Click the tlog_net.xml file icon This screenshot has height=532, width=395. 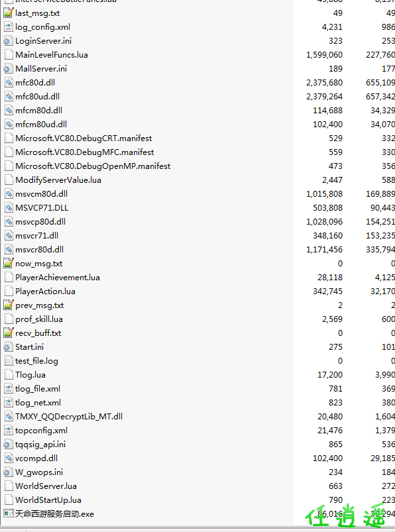9,402
